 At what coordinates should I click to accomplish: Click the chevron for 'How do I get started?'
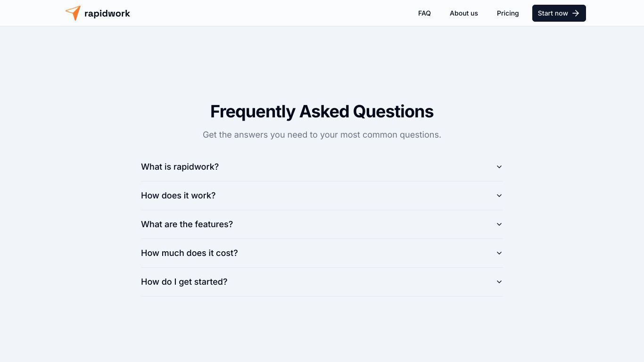pyautogui.click(x=499, y=282)
